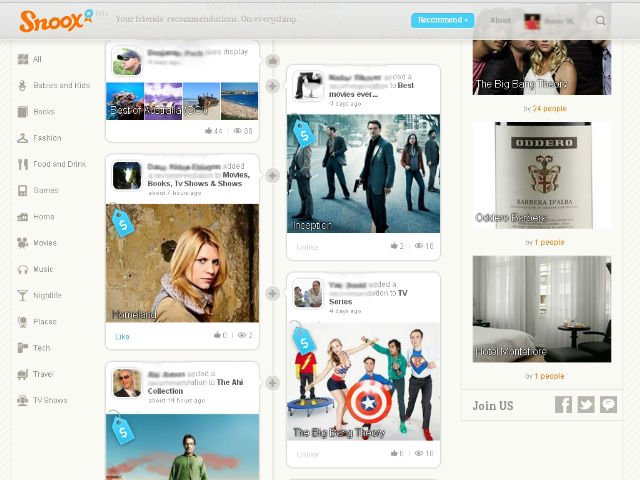This screenshot has height=480, width=640.
Task: Click thumbs-up count on Big Bang Theory card
Action: click(x=397, y=453)
